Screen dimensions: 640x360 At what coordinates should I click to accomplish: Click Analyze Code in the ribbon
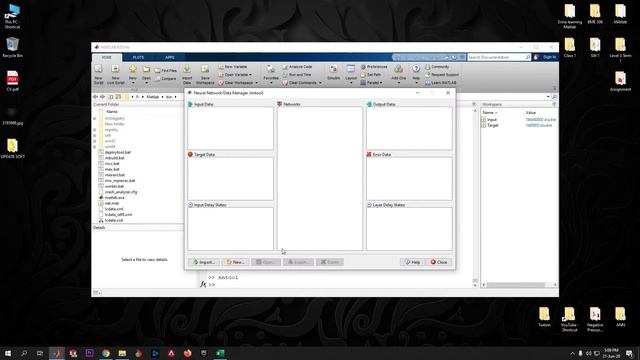pos(297,67)
